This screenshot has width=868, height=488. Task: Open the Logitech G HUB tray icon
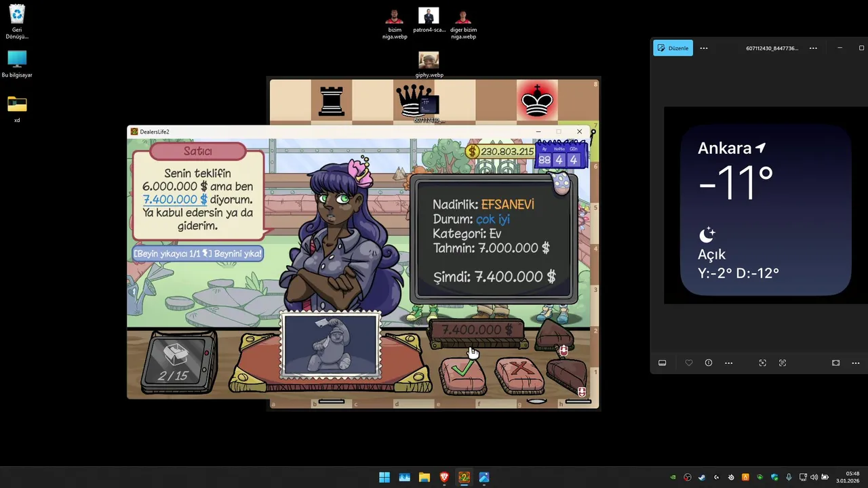point(717,477)
